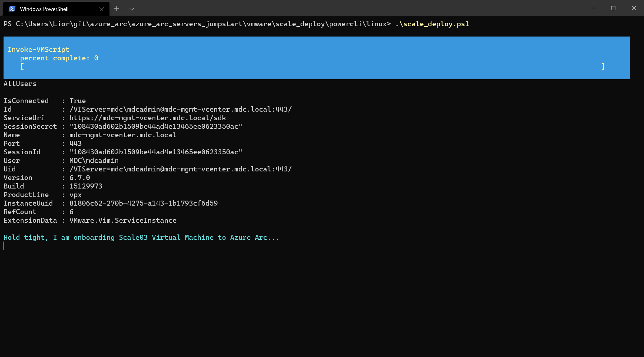
Task: Click the blinking cursor line below the message
Action: [x=4, y=246]
